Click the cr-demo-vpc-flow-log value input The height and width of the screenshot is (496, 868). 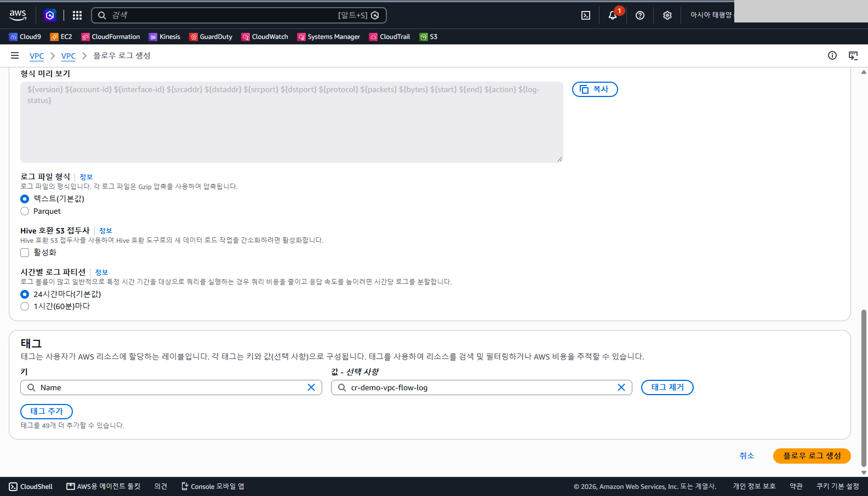(x=482, y=387)
